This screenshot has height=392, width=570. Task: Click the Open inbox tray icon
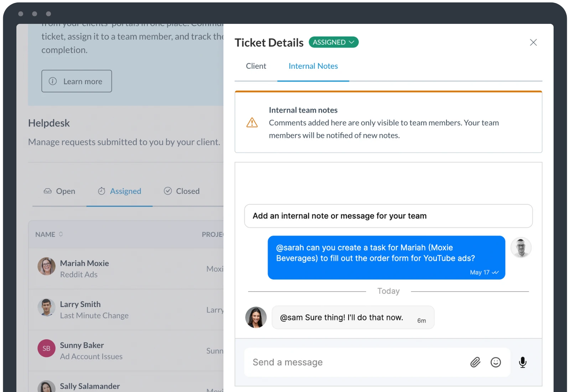(x=47, y=191)
